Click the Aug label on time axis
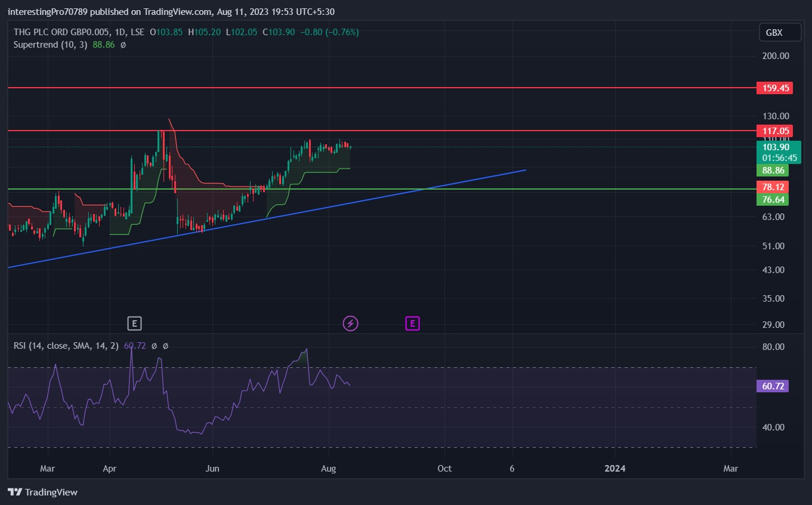Screen dimensions: 812x505 [328, 469]
